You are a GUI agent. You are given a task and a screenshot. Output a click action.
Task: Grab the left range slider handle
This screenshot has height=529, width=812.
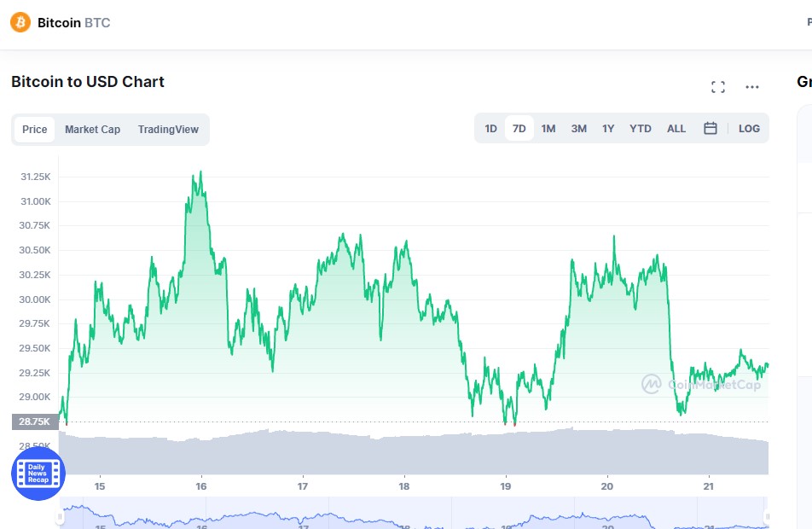(x=60, y=516)
